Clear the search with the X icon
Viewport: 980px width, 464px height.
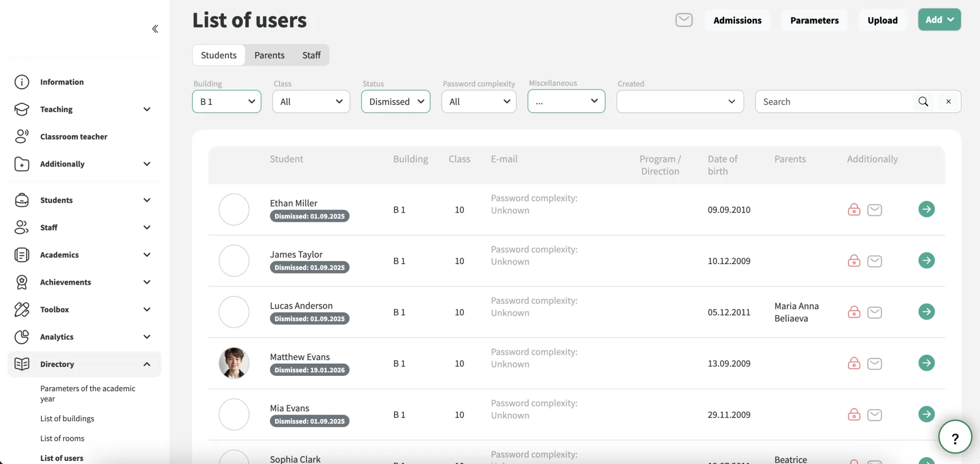[949, 101]
